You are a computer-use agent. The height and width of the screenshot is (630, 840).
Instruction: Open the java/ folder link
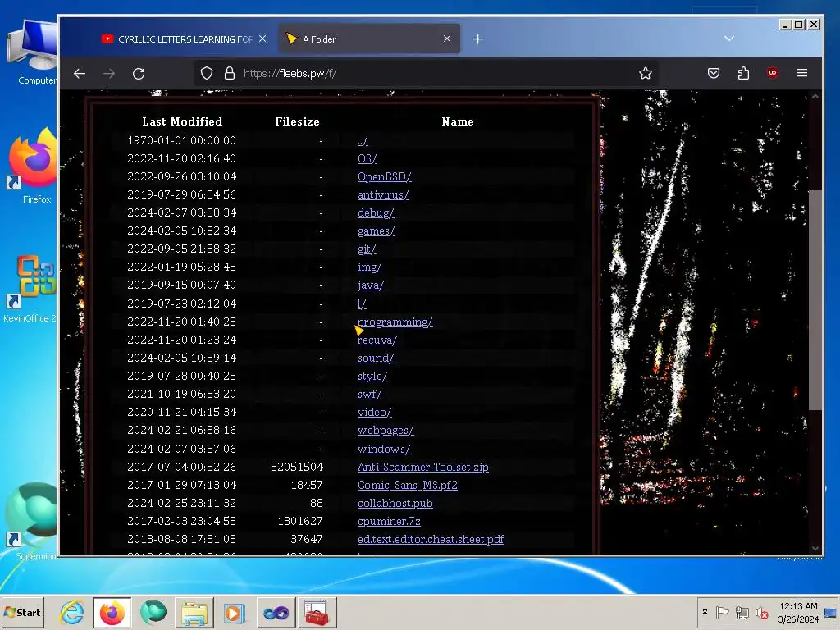[x=371, y=285]
